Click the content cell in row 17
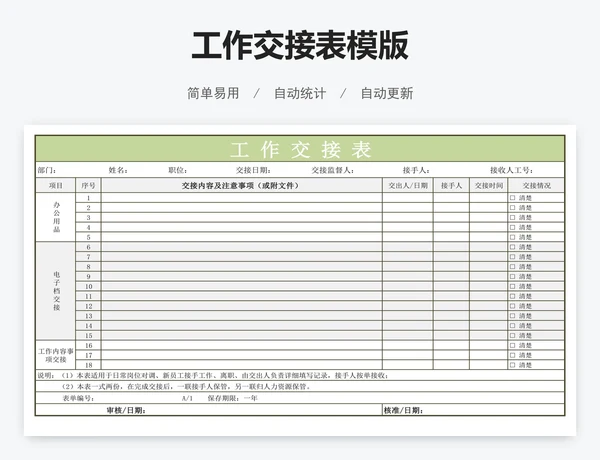 [241, 355]
